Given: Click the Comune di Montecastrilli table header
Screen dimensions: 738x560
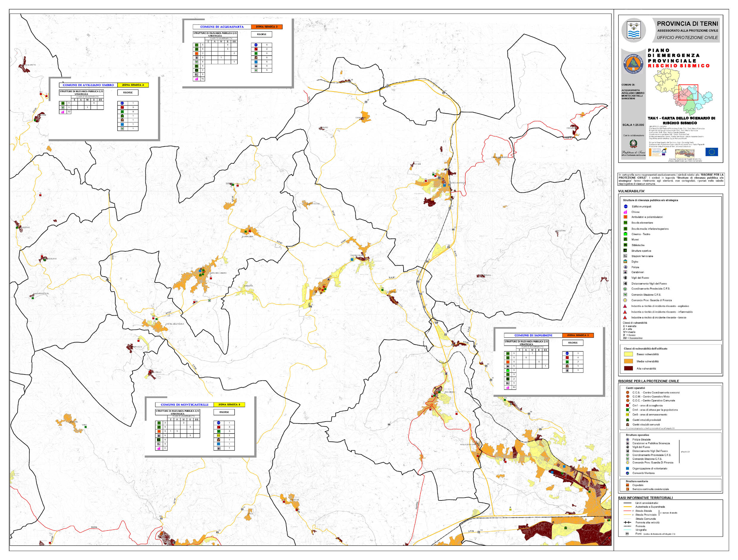Looking at the screenshot, I should [184, 405].
